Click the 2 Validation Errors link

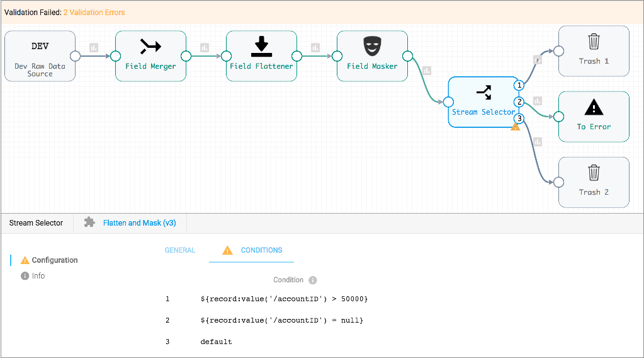[94, 13]
